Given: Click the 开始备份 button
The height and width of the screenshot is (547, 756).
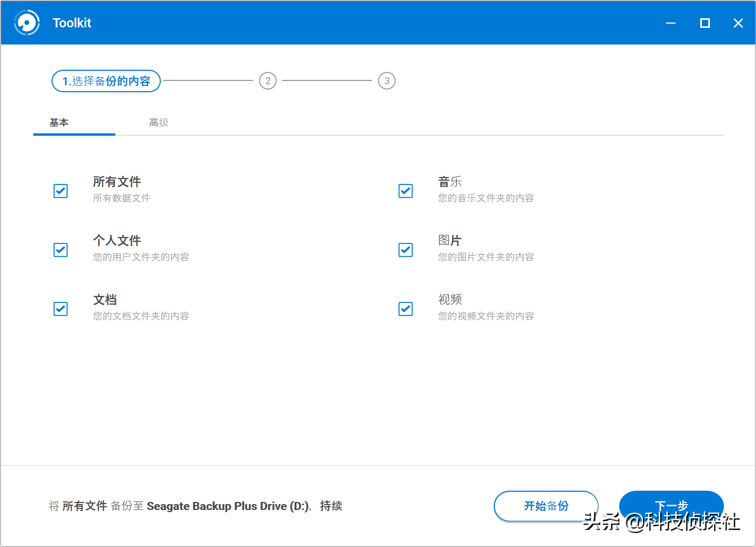Looking at the screenshot, I should [546, 506].
